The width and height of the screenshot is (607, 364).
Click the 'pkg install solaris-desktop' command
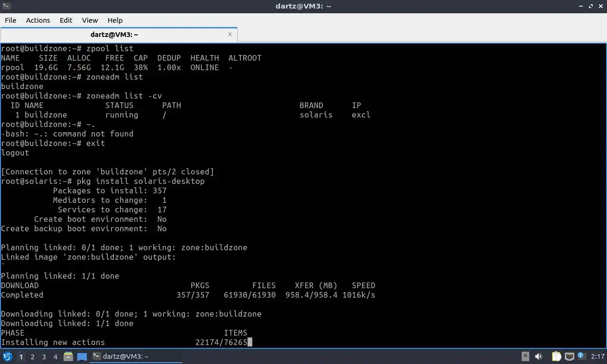tap(141, 181)
